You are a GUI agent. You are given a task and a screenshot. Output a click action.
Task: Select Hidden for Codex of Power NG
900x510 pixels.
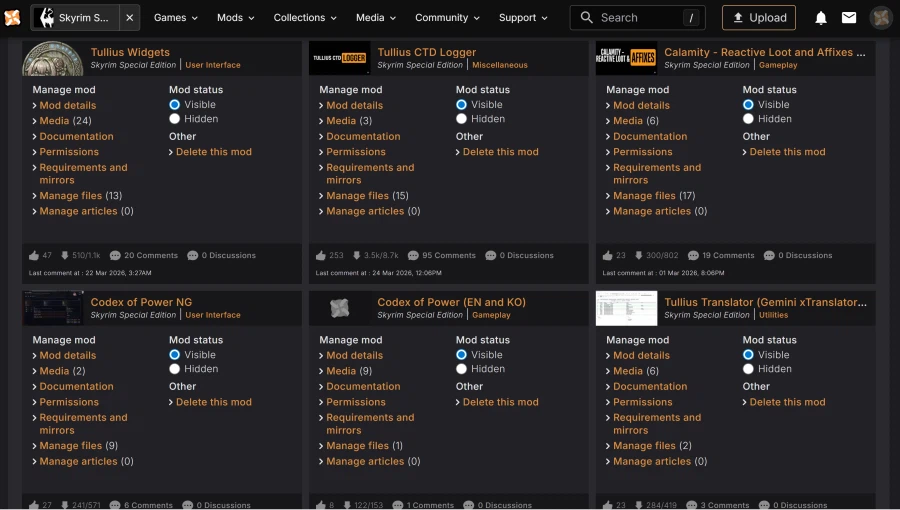click(x=175, y=369)
